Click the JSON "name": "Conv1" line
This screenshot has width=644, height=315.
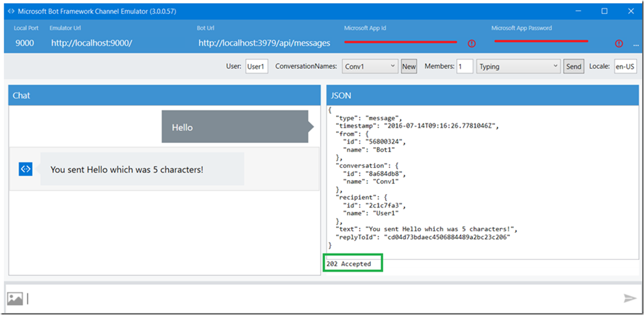[x=371, y=182]
